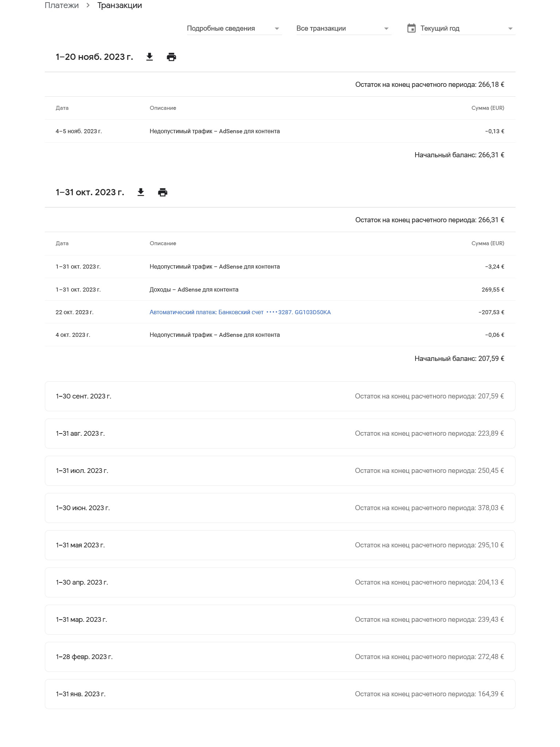Click the calendar icon next to Текущий год

(x=412, y=28)
